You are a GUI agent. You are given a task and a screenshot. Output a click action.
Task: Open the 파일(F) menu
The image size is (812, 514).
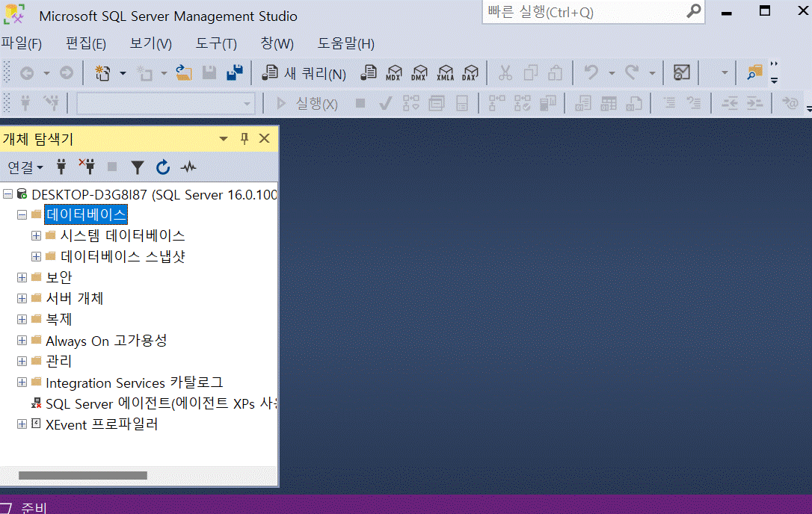pos(22,43)
